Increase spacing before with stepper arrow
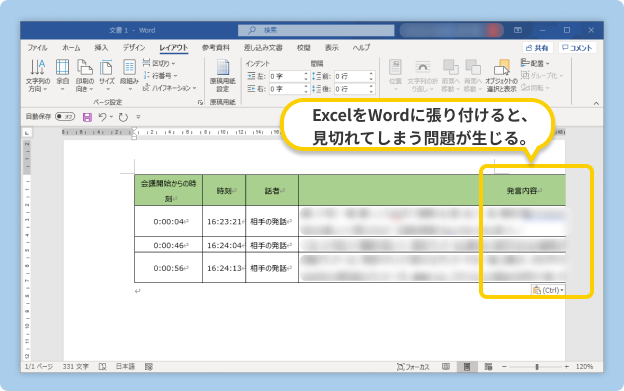This screenshot has height=391, width=624. pos(371,74)
